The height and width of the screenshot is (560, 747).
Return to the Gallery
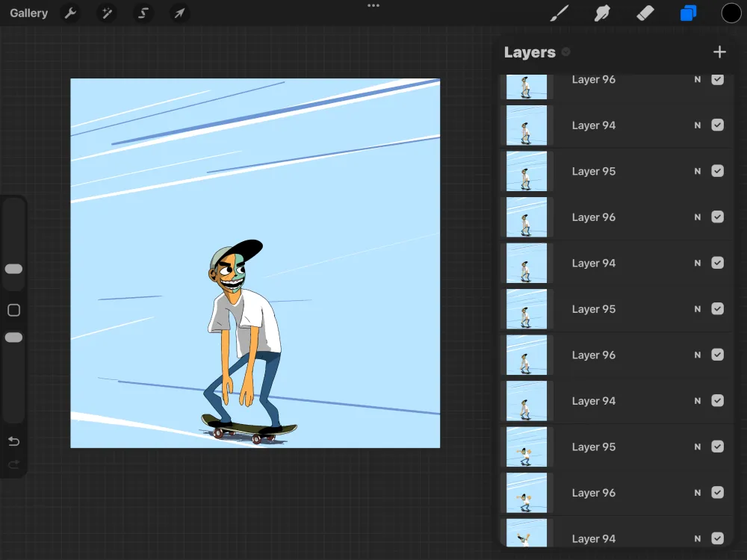click(28, 13)
